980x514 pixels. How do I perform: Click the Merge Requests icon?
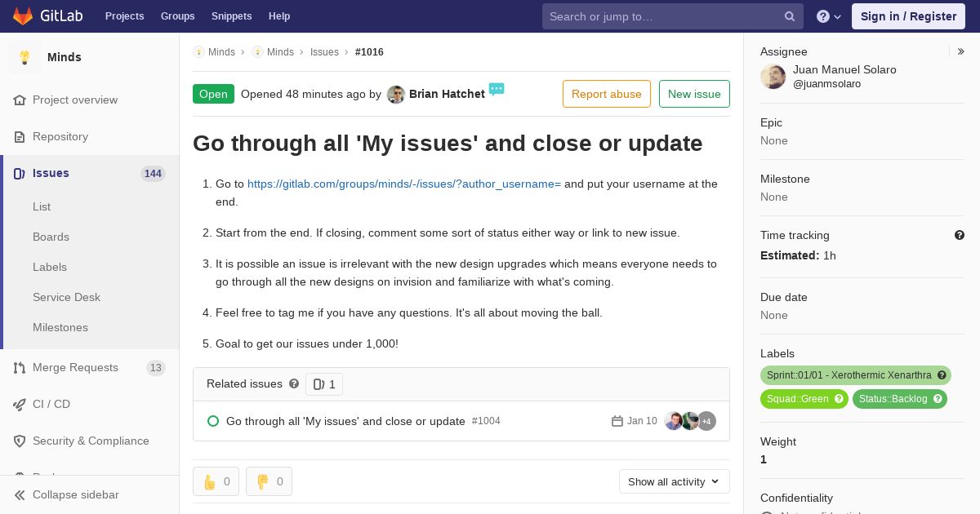tap(20, 367)
